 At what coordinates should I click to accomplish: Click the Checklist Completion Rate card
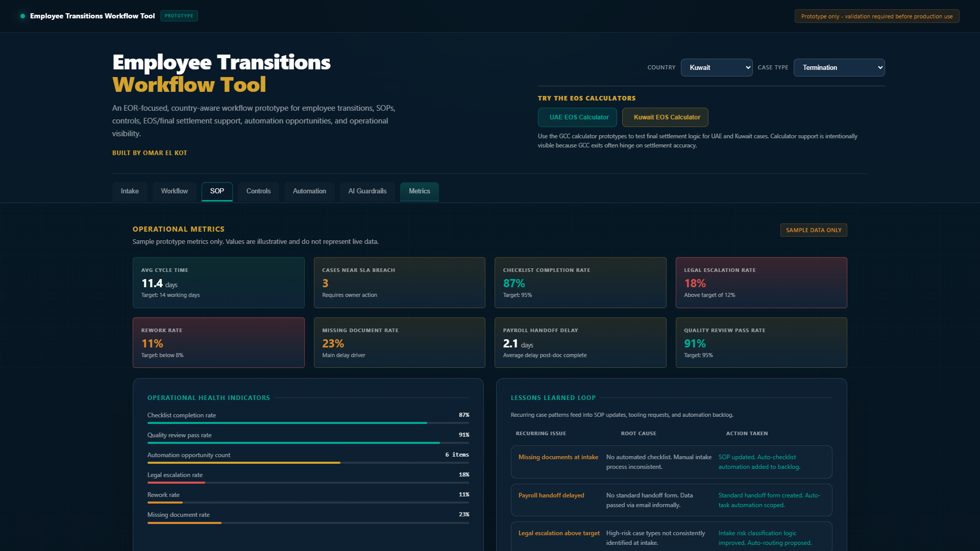click(x=580, y=283)
